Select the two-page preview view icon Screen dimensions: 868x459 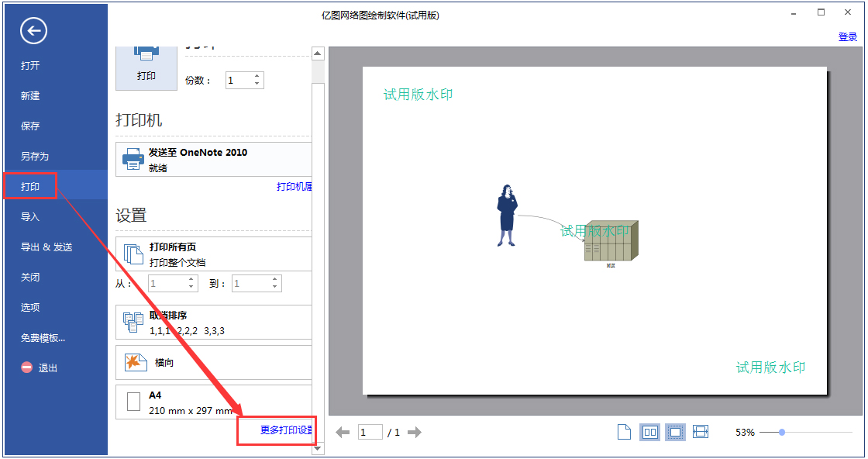[x=649, y=431]
